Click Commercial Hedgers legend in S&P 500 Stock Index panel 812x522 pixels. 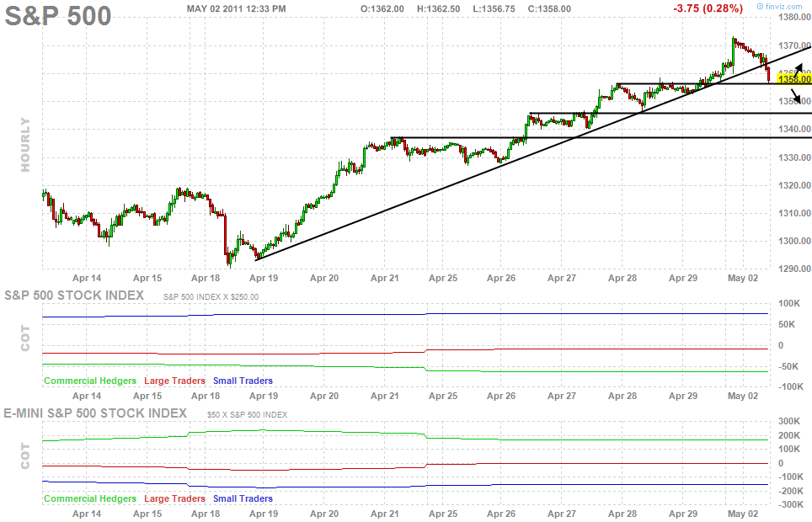(x=90, y=381)
